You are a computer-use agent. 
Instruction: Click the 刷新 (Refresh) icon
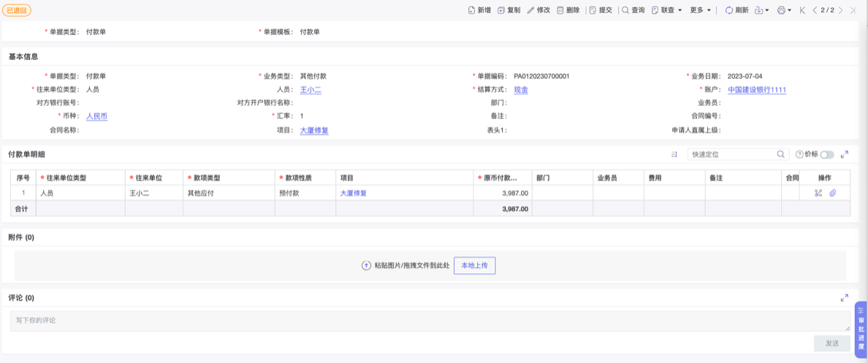[729, 10]
